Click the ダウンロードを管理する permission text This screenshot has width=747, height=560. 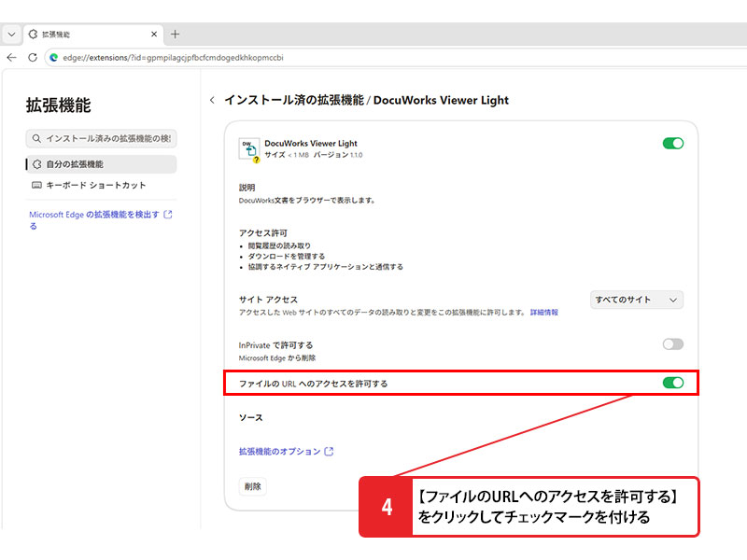[287, 256]
